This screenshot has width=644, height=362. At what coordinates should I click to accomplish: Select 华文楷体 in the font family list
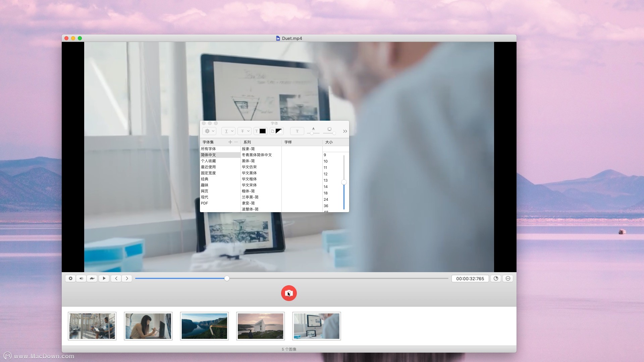point(249,179)
